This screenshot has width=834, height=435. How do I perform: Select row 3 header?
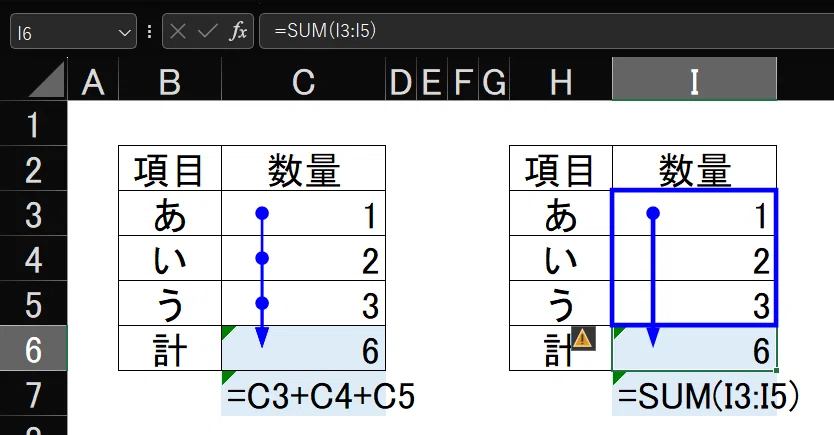(34, 214)
